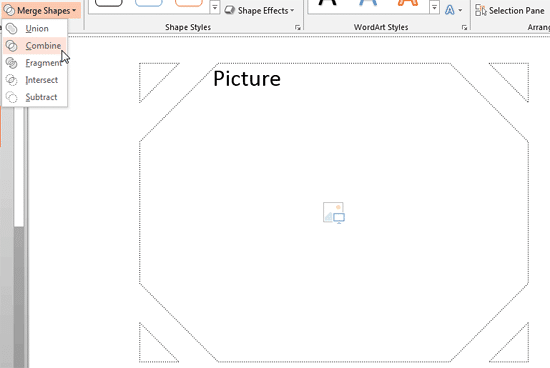The height and width of the screenshot is (368, 550).
Task: Choose Subtract from the Merge Shapes menu
Action: click(35, 97)
